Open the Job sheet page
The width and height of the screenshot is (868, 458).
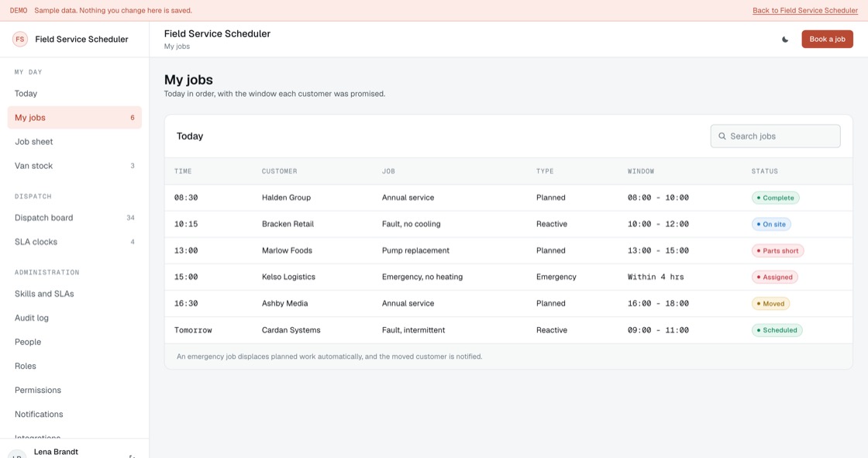coord(74,142)
